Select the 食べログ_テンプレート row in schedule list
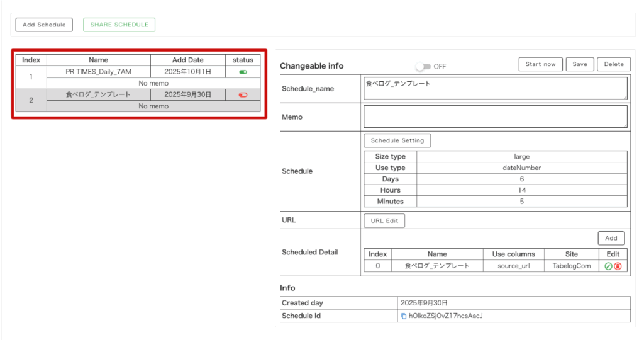The width and height of the screenshot is (644, 347). click(98, 94)
